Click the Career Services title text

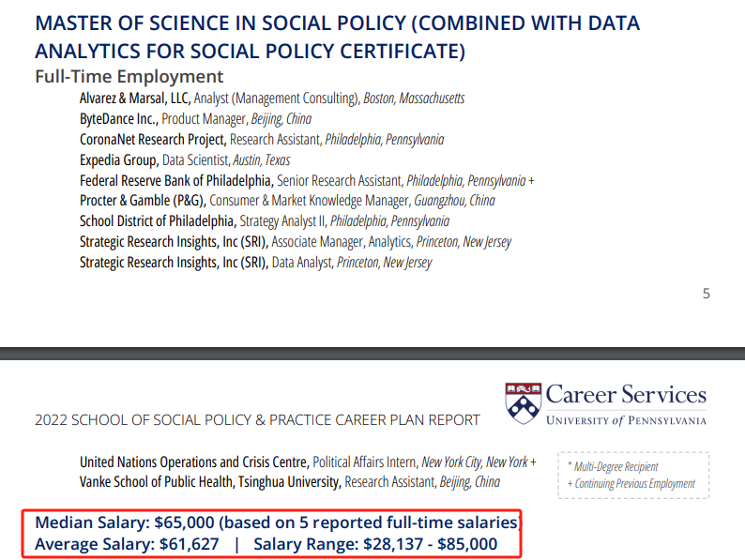tap(626, 395)
